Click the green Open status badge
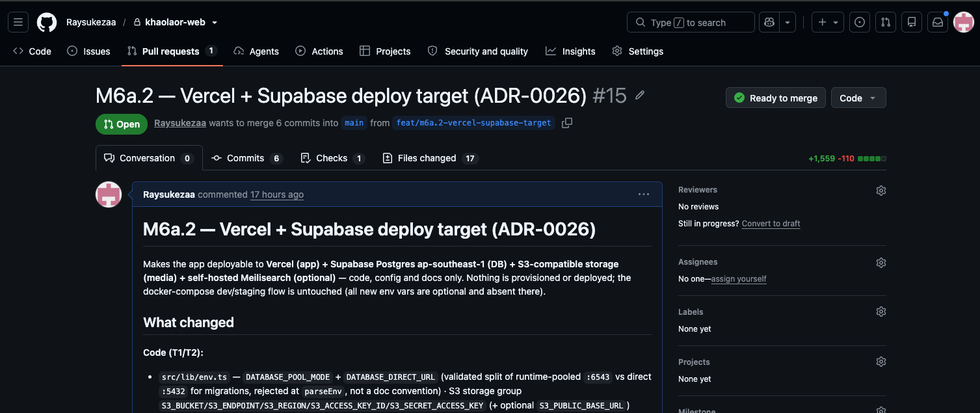The image size is (980, 413). pos(122,124)
